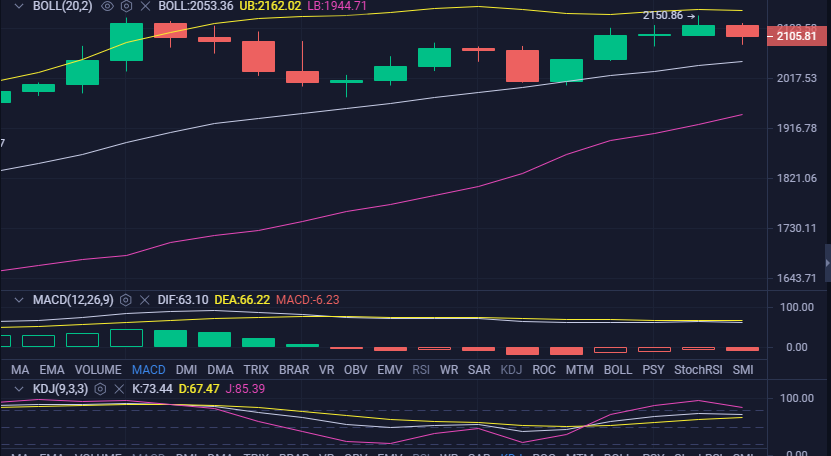This screenshot has height=456, width=831.
Task: Select greyed RSI tab under the MACD pane
Action: pos(421,370)
